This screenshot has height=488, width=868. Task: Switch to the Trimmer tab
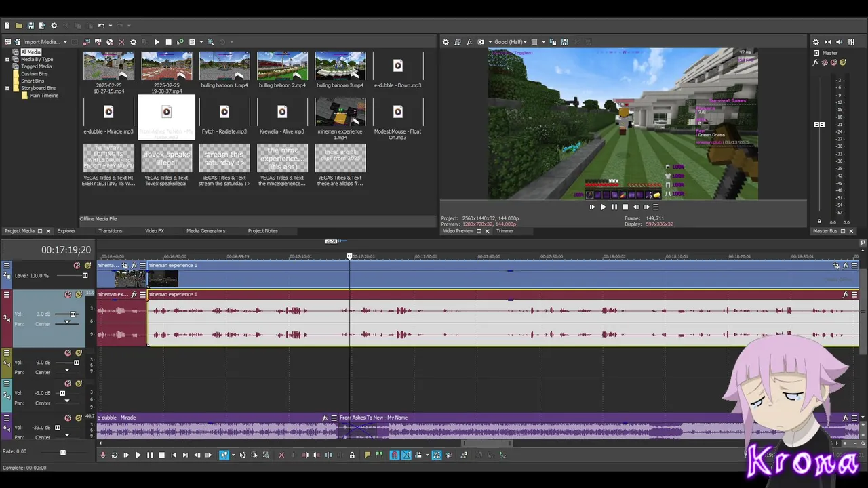[505, 231]
